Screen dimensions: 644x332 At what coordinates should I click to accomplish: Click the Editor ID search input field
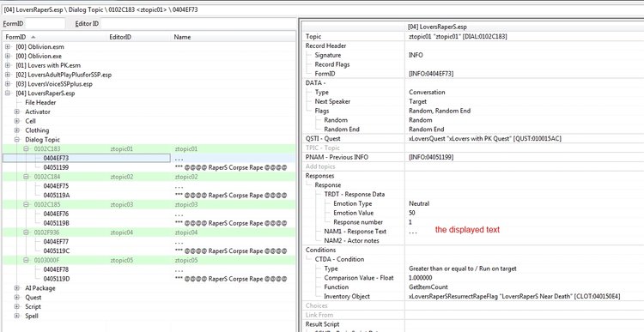[197, 24]
